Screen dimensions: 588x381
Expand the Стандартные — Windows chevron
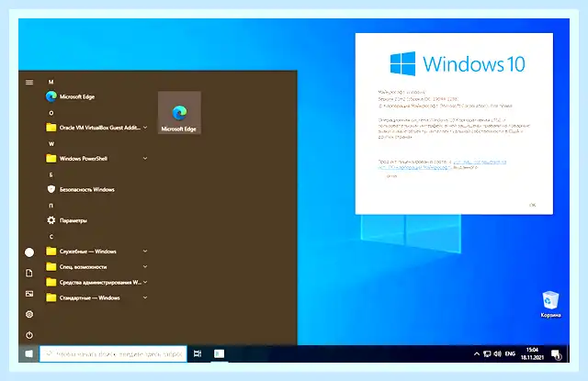(x=145, y=297)
